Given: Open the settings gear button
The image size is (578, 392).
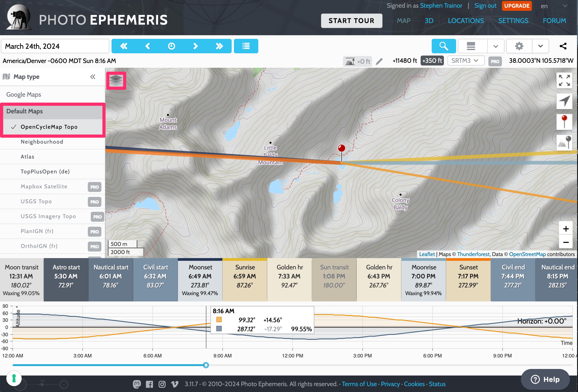Looking at the screenshot, I should (x=519, y=46).
